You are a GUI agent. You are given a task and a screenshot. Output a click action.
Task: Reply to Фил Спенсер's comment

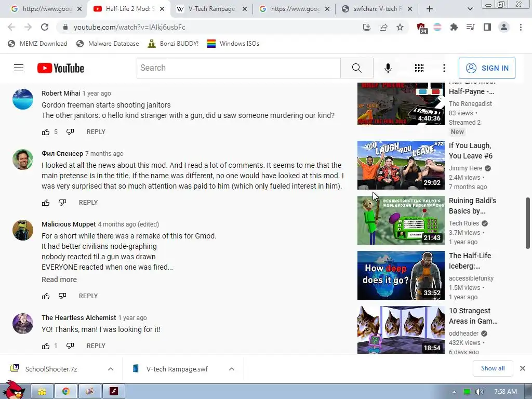88,203
